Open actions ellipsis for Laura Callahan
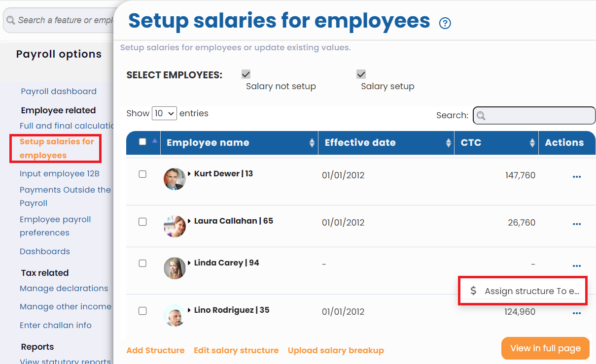 (577, 224)
